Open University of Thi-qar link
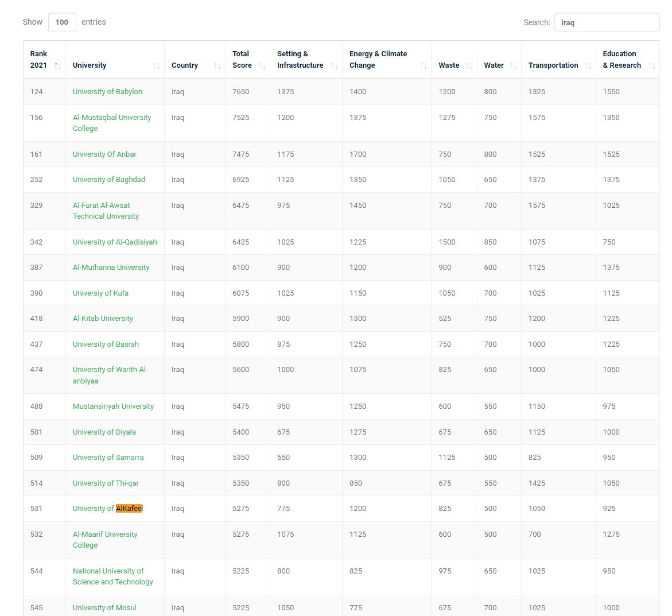Viewport: 672px width, 616px height. [x=106, y=483]
